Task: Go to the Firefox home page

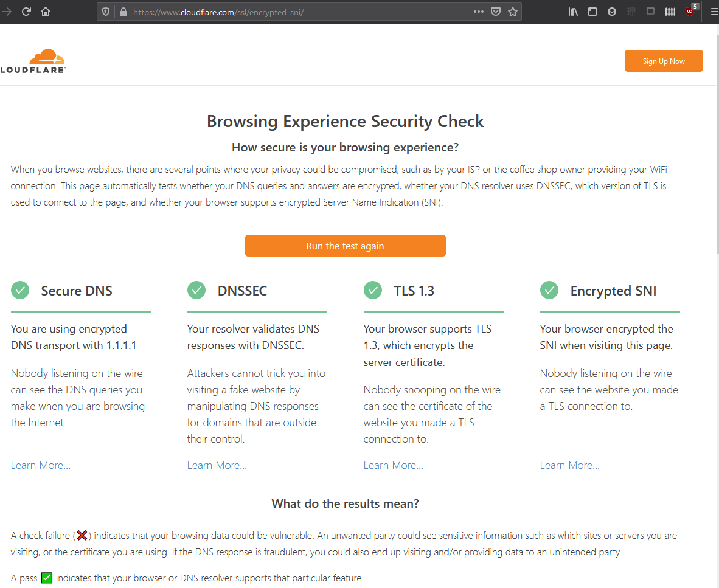Action: 46,12
